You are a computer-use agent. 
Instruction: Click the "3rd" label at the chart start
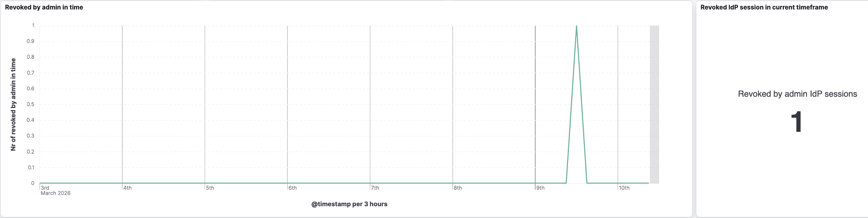(x=45, y=188)
